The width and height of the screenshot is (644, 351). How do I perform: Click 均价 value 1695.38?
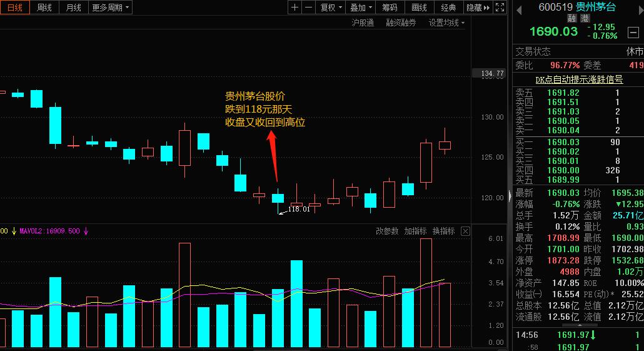pos(627,193)
